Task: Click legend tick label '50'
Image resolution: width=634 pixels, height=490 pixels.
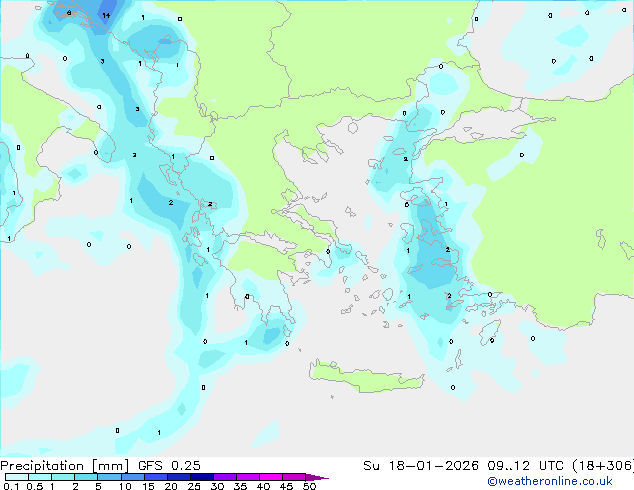Action: pyautogui.click(x=309, y=486)
